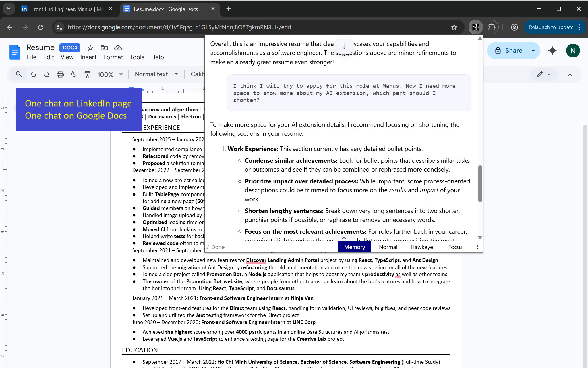The image size is (588, 368).
Task: Run the spelling and grammar check
Action: pos(73,74)
